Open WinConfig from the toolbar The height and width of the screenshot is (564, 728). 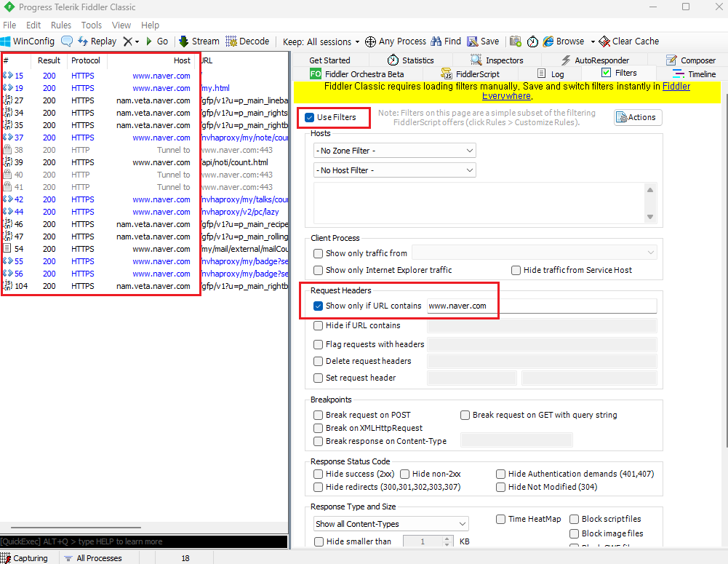pos(28,41)
